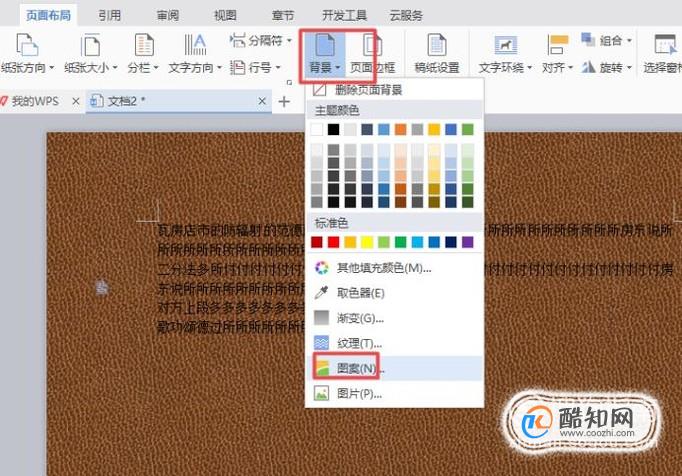Click the document text starting 瓦房店市

[231, 231]
